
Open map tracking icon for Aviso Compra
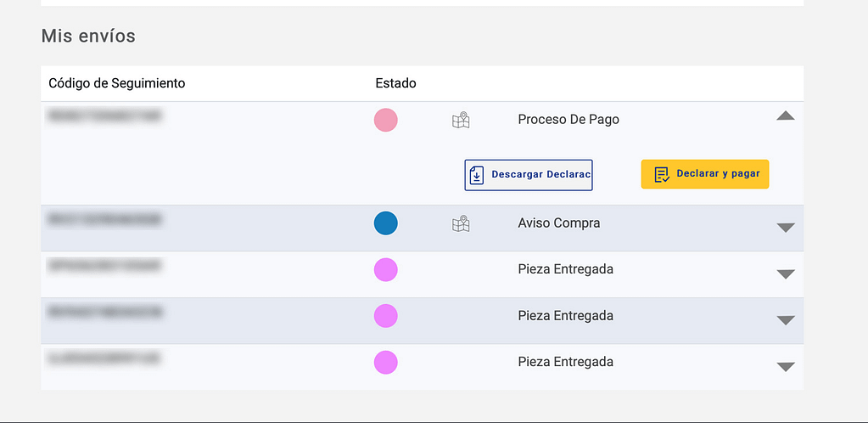461,223
